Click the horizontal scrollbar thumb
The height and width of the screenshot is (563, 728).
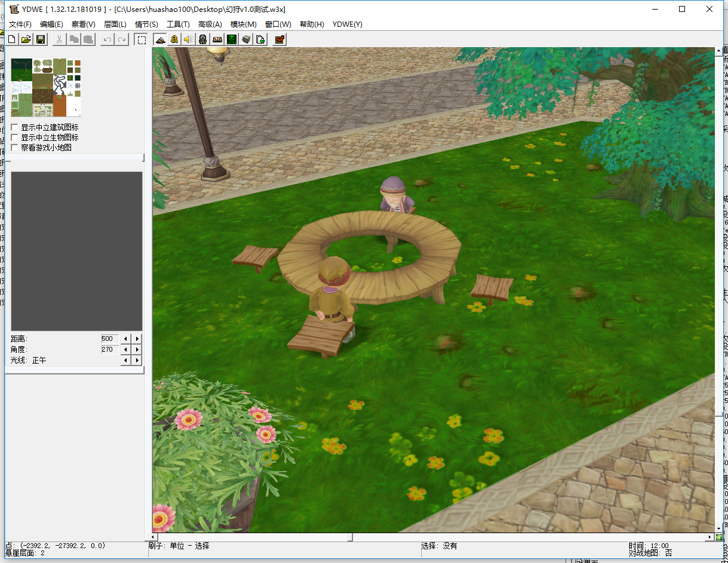[x=351, y=537]
